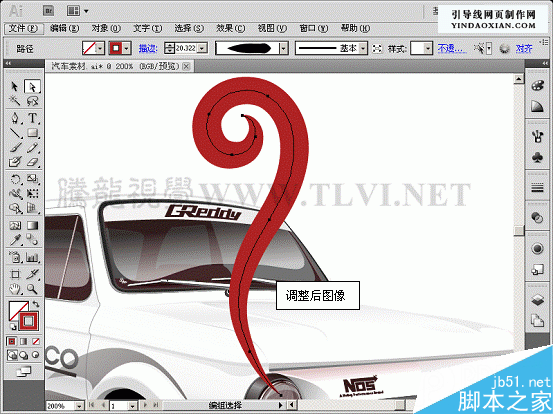Open the Layers panel icon
Viewport: 553px width, 414px height.
pyautogui.click(x=537, y=300)
